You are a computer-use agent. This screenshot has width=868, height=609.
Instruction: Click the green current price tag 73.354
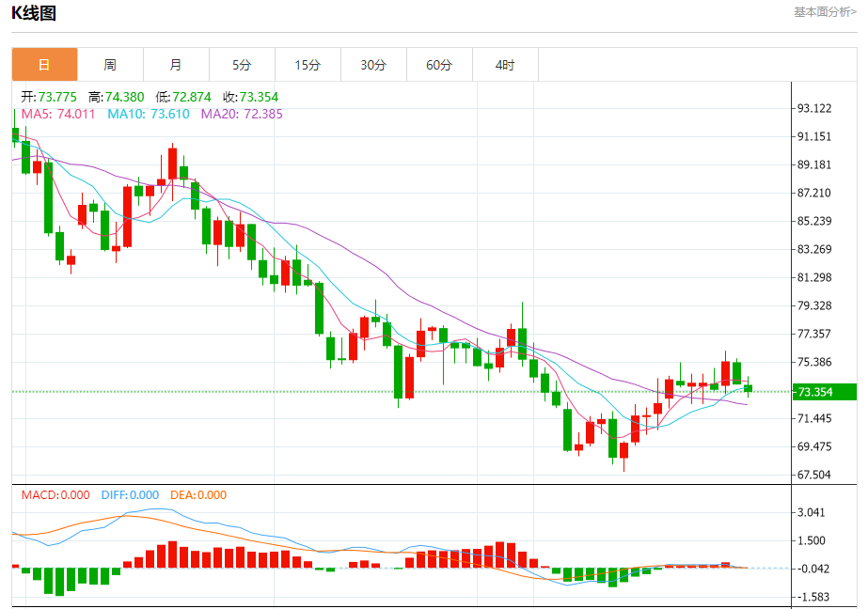(824, 392)
